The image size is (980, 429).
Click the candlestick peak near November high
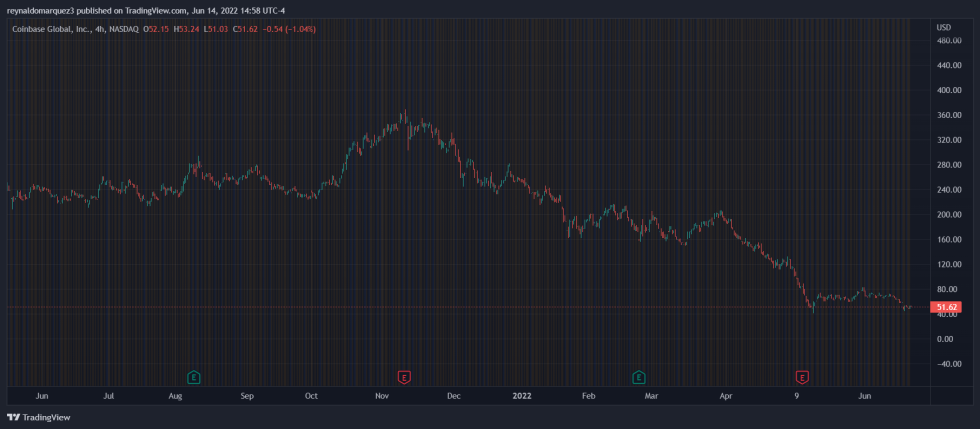pyautogui.click(x=404, y=115)
